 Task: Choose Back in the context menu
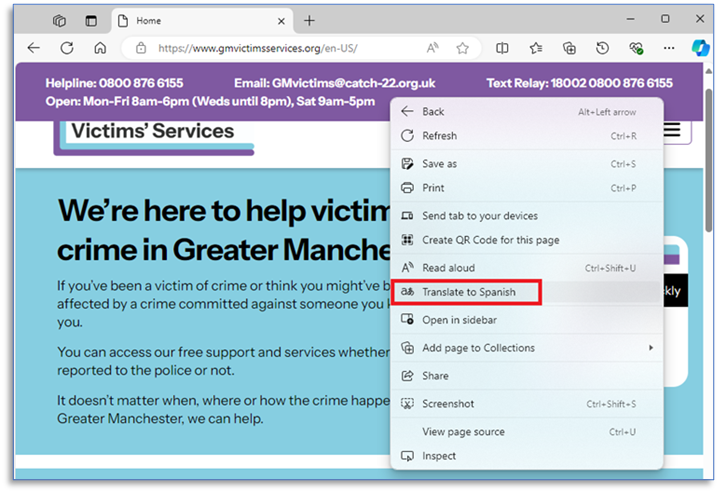526,111
